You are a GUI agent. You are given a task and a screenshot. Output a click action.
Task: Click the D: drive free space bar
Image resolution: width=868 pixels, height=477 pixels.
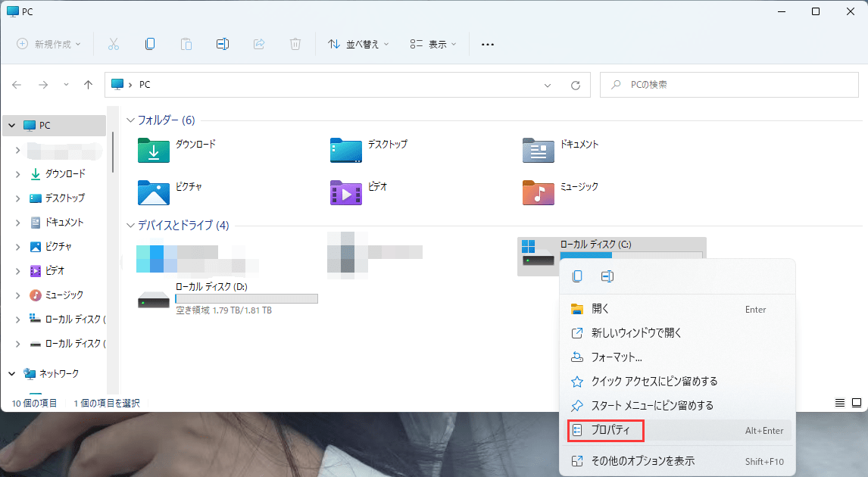tap(245, 298)
